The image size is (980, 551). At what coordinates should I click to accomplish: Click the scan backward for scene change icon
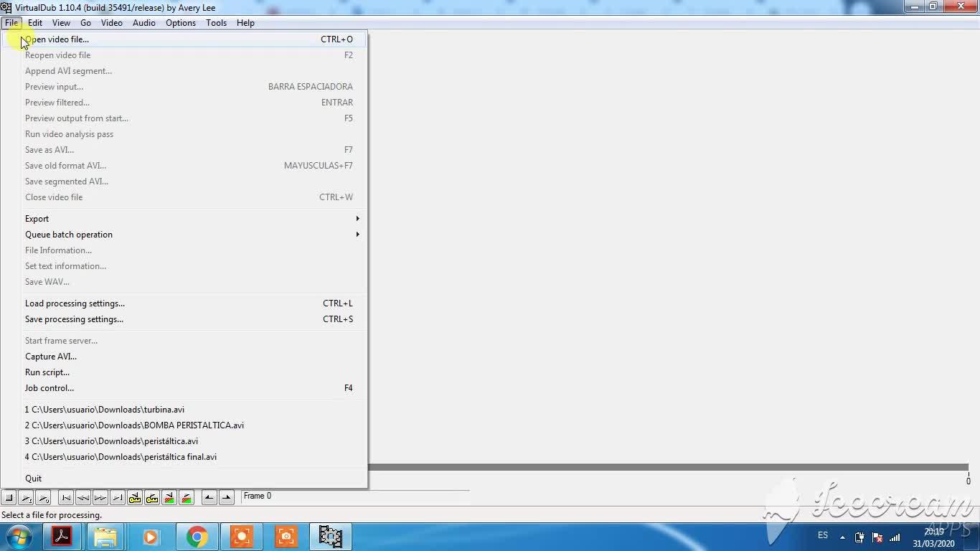tap(169, 497)
